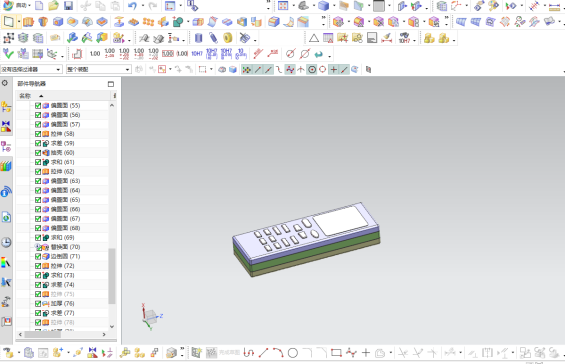The image size is (565, 364).
Task: Expand the selection rectangle dropdown arrow
Action: [211, 70]
